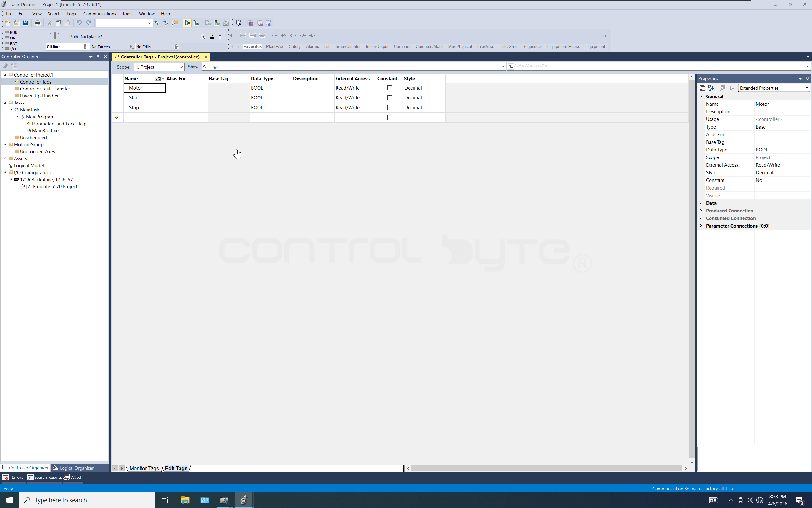Insert an Examine On contact instruction
The width and height of the screenshot is (812, 508).
(x=274, y=36)
